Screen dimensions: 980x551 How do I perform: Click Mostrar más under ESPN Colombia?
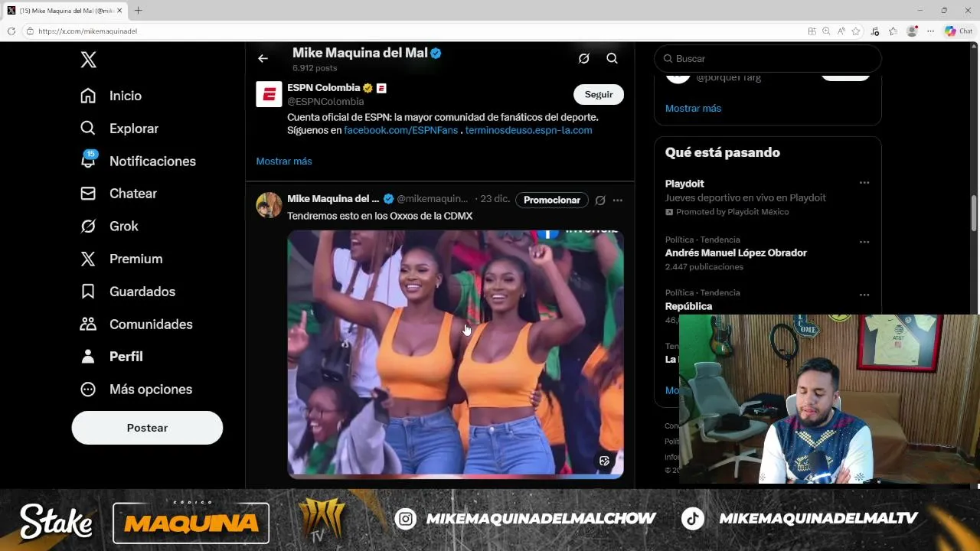point(284,161)
